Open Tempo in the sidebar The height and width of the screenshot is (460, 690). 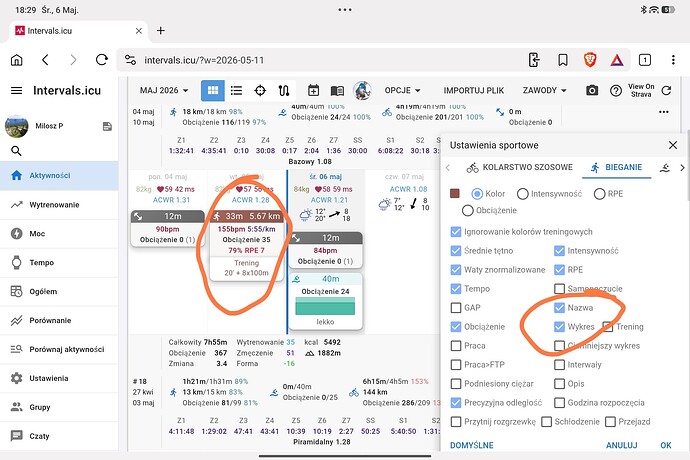(59, 262)
